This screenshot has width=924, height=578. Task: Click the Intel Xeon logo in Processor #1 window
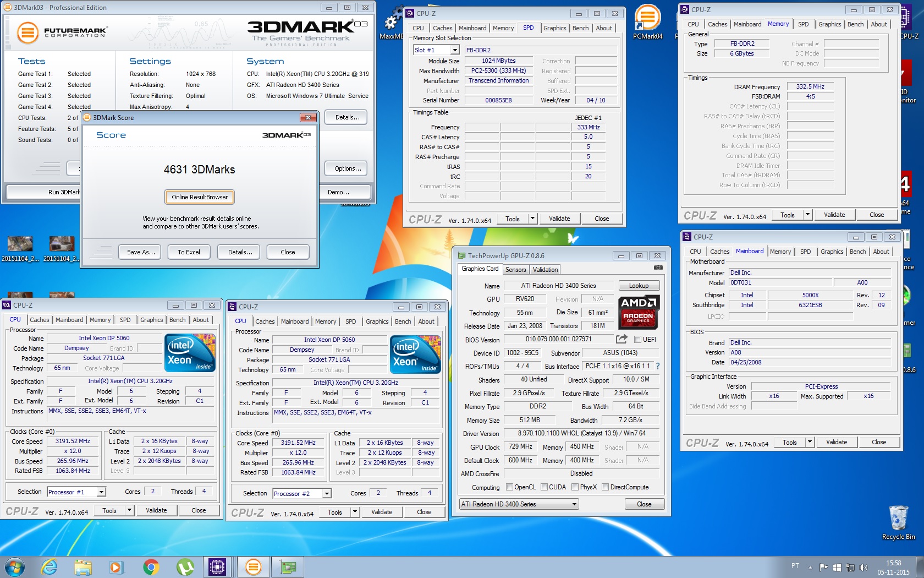190,353
